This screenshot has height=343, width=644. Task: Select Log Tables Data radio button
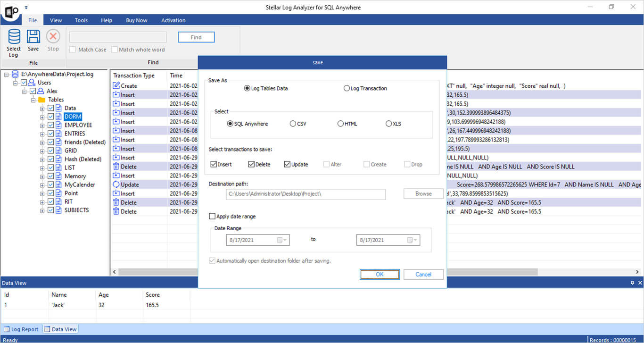pos(247,88)
